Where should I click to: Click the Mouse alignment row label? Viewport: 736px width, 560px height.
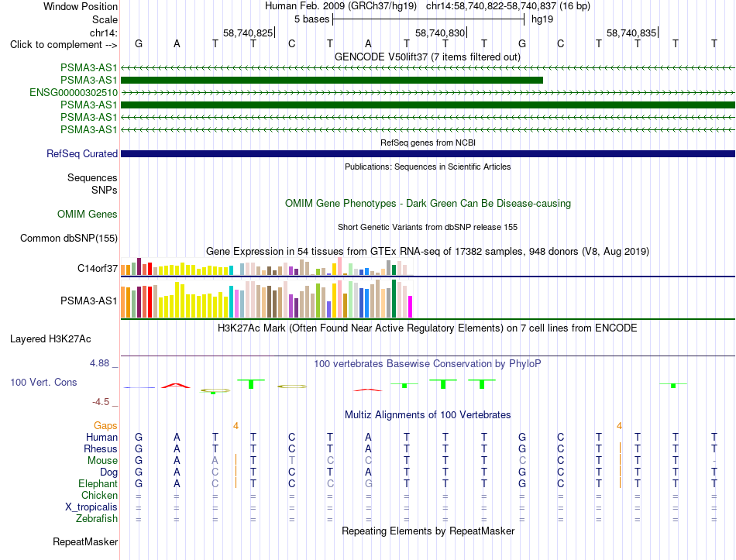[102, 461]
